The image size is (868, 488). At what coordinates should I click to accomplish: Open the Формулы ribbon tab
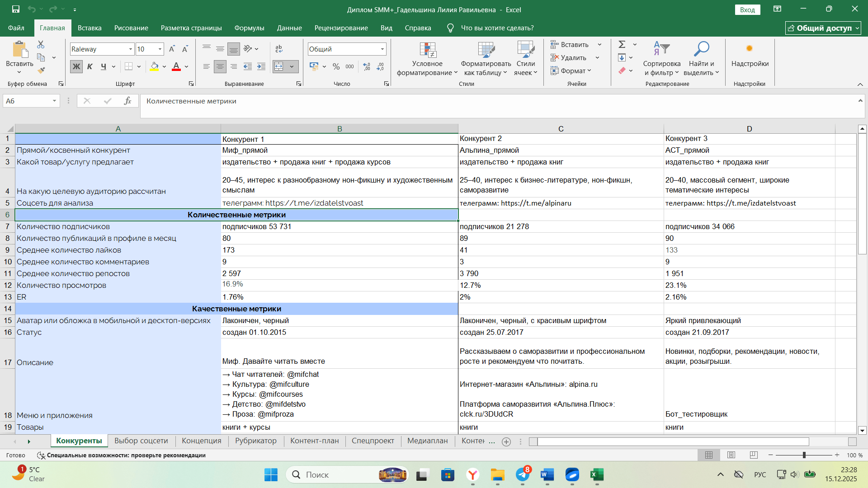coord(249,28)
